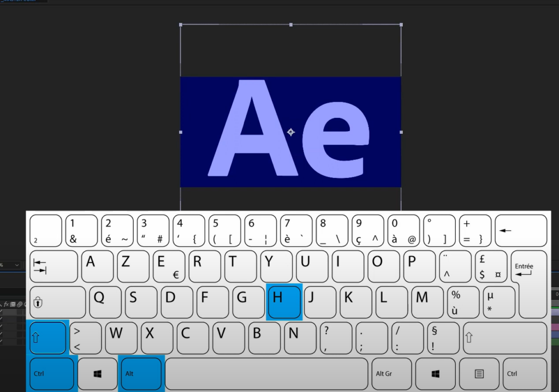Click the right-middle layer transform handle
Screen dimensions: 559x392
(401, 132)
